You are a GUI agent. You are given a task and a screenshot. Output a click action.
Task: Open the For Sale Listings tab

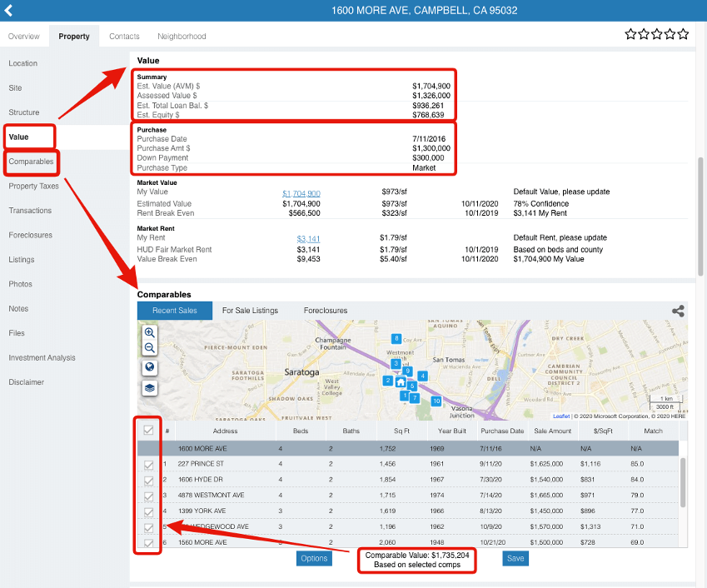251,311
